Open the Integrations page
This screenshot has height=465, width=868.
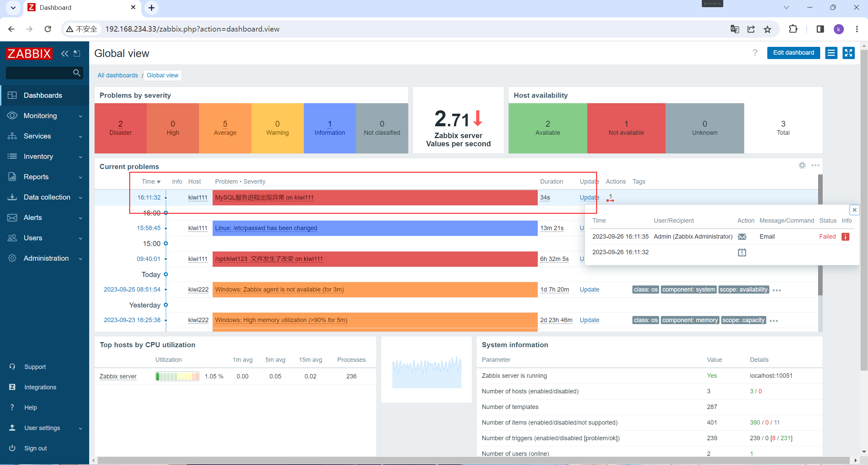click(40, 387)
